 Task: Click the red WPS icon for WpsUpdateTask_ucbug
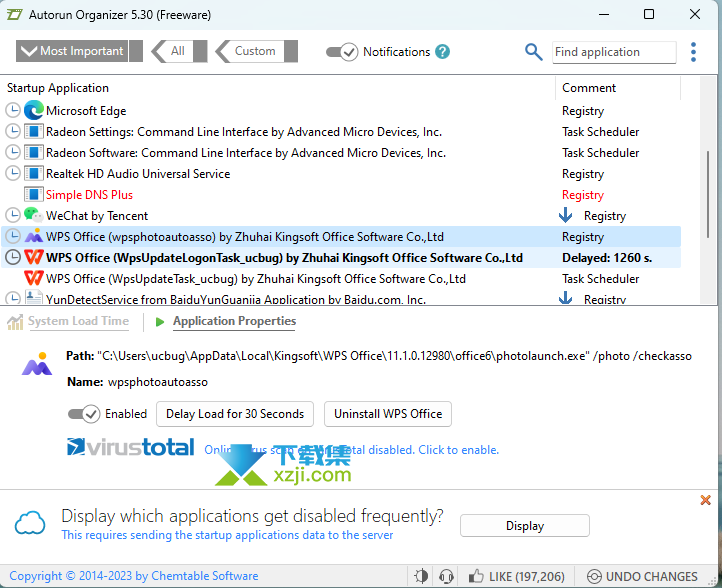coord(34,278)
